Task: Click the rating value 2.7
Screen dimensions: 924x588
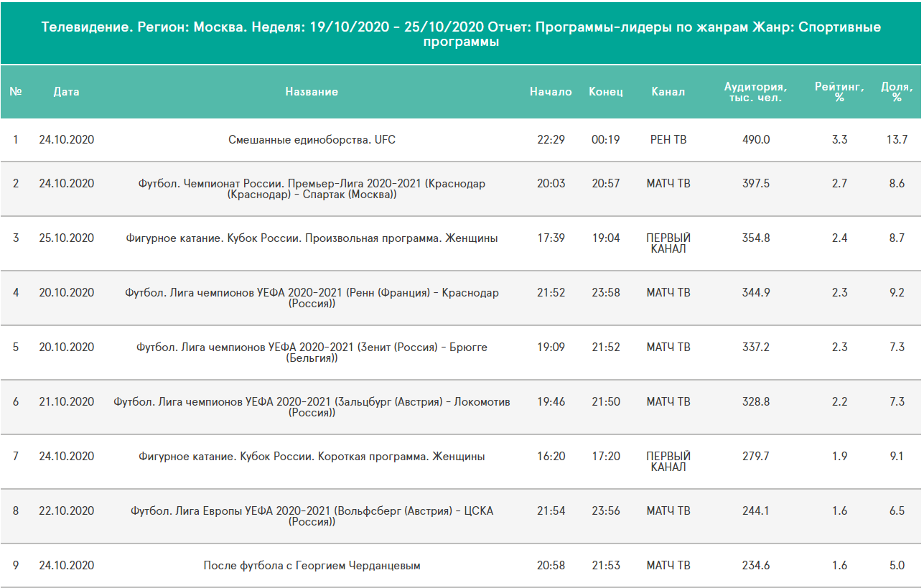Action: click(x=839, y=184)
